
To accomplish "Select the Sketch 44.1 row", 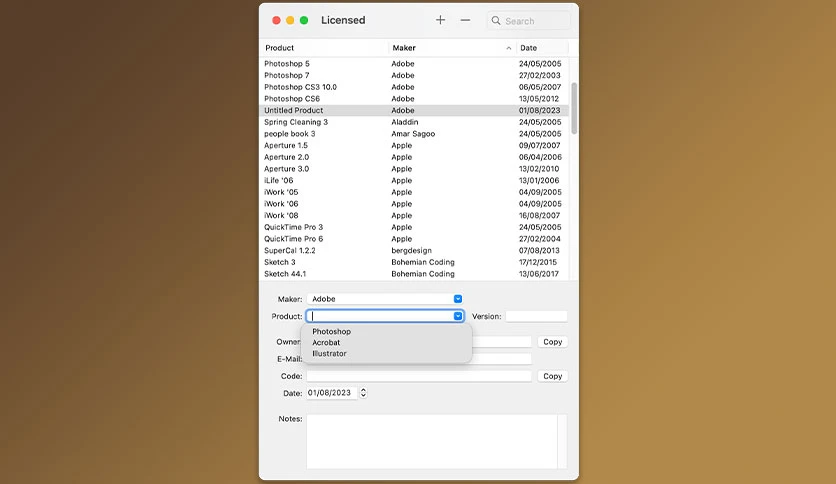I will tap(414, 274).
